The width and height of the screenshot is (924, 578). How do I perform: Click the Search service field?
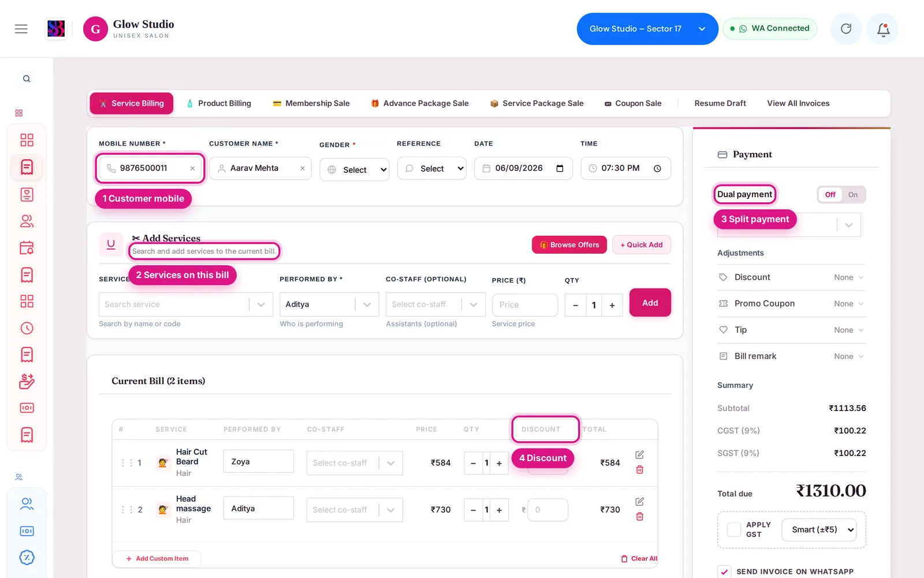(x=186, y=305)
